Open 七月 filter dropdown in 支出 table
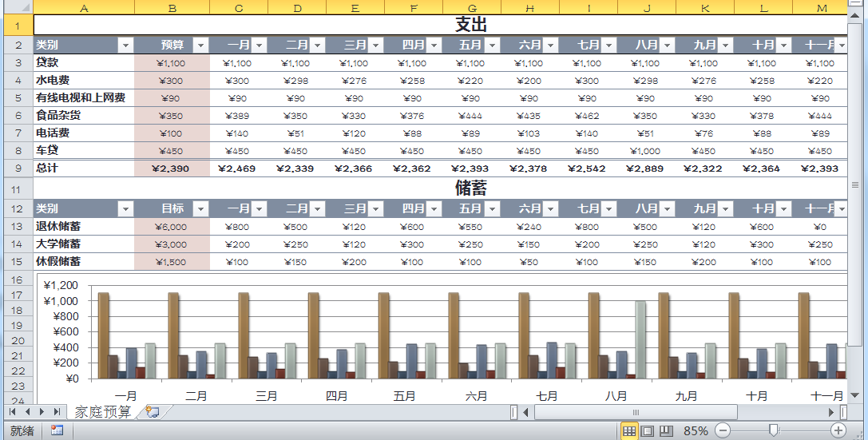This screenshot has height=440, width=868. tap(609, 45)
